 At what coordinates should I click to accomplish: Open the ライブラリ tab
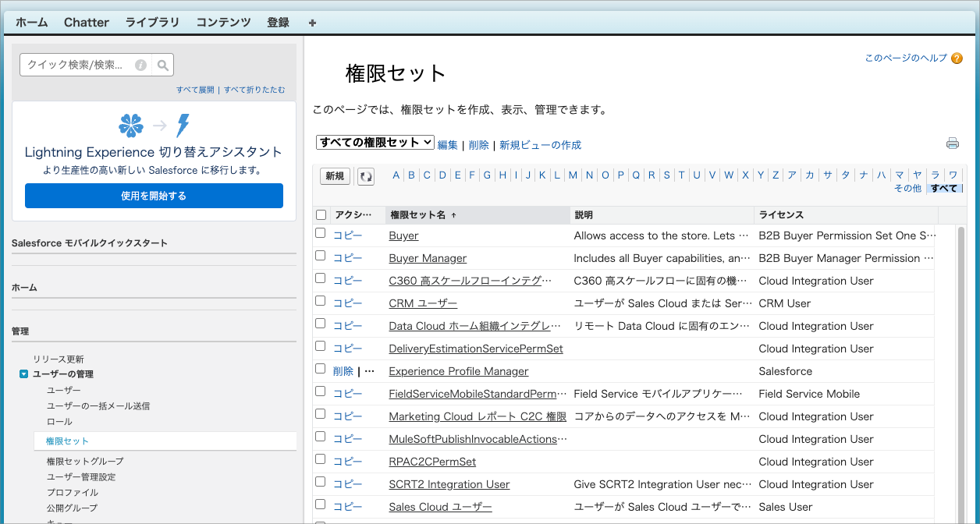[x=153, y=23]
